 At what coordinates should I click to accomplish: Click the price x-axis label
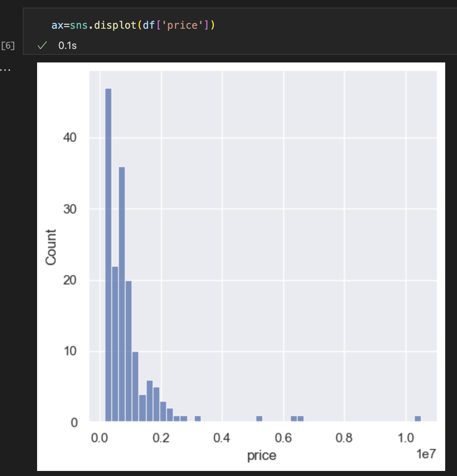(x=262, y=456)
